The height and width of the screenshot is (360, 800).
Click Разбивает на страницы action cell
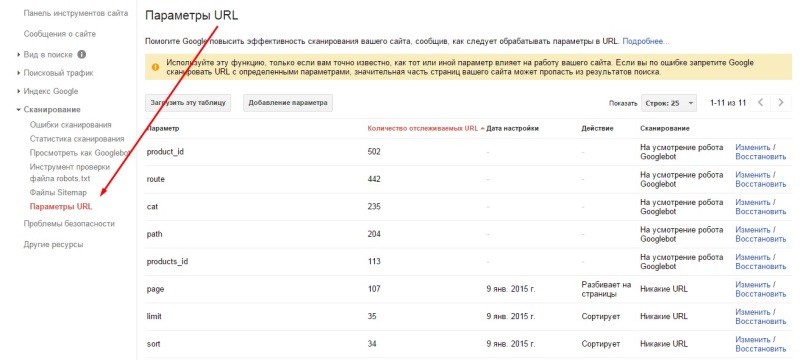(606, 289)
